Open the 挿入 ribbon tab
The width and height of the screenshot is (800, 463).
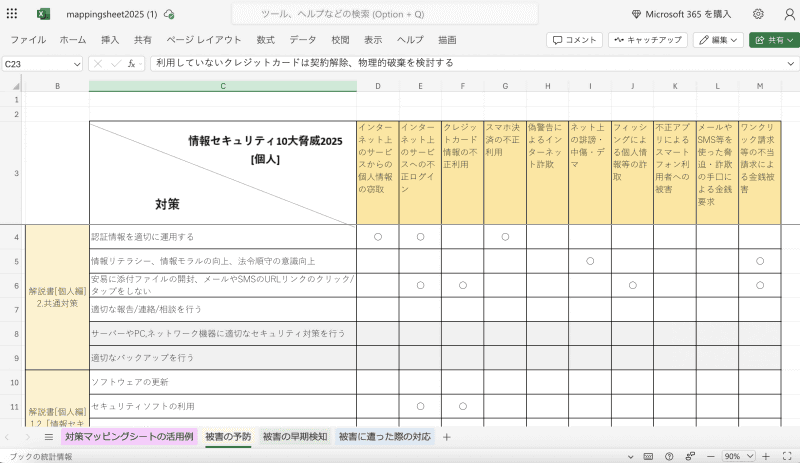tap(110, 40)
